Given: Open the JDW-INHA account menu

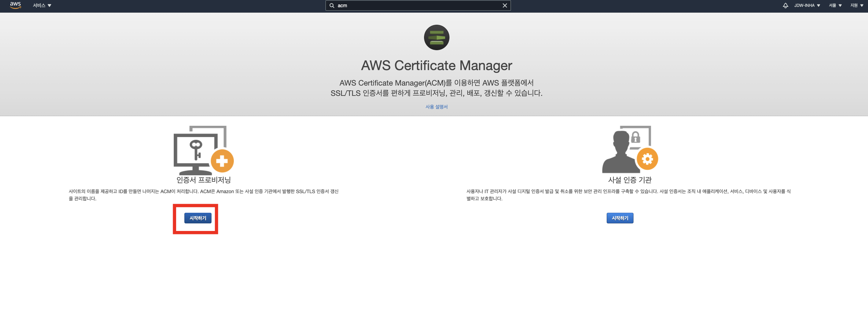Looking at the screenshot, I should click(x=807, y=5).
